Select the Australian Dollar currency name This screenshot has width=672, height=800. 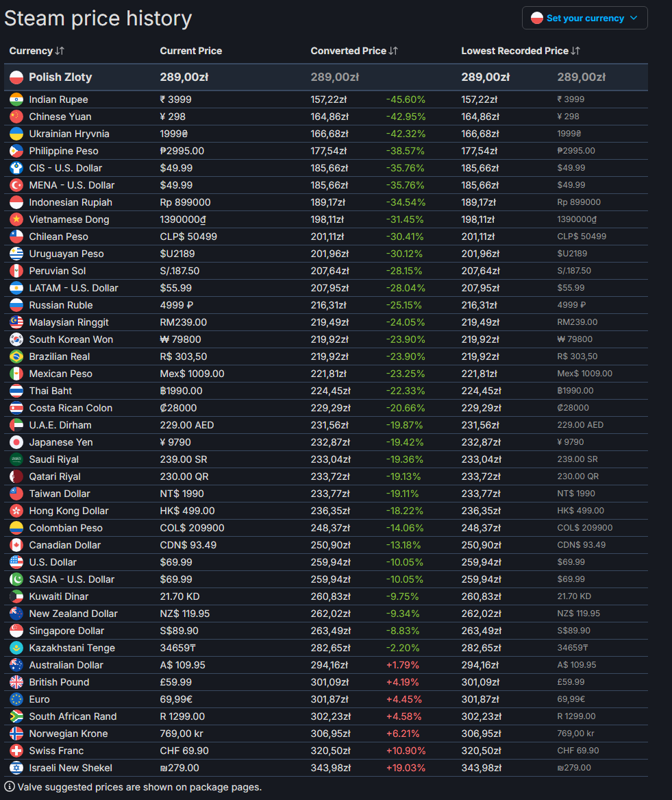pos(66,666)
